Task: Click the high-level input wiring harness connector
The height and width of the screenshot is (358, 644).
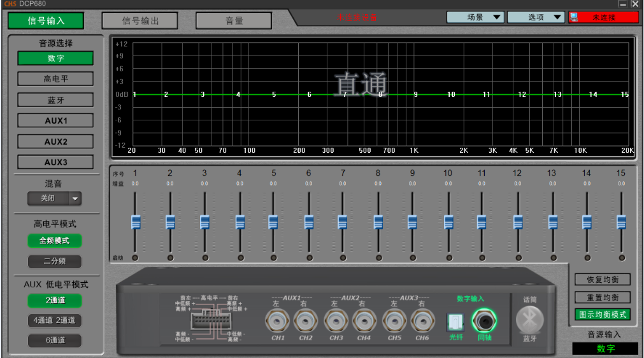Action: (x=210, y=320)
